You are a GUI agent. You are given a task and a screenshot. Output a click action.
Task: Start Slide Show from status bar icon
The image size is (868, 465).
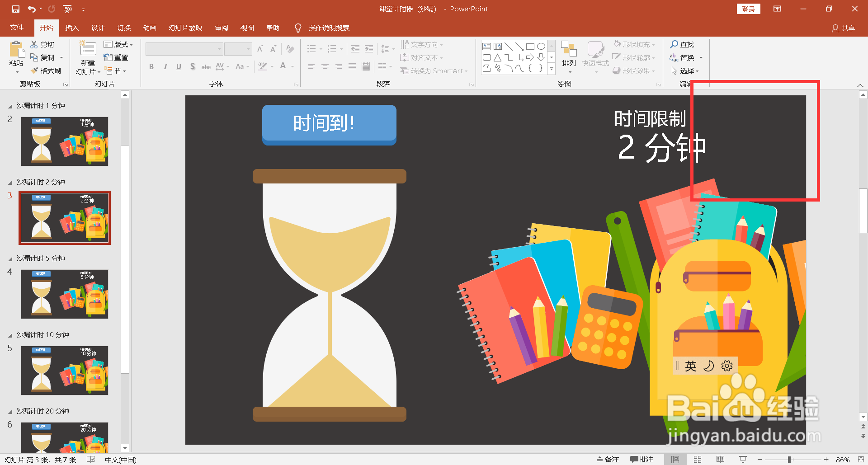743,460
